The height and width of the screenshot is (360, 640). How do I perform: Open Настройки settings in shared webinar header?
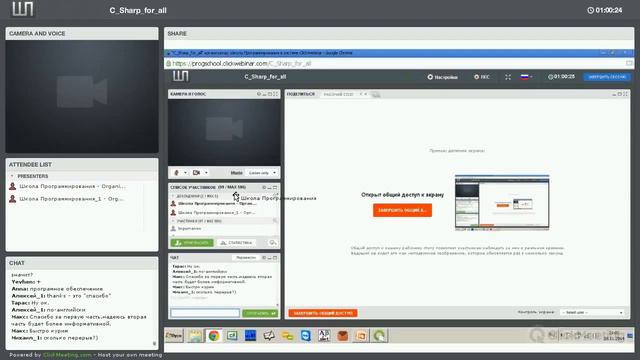pyautogui.click(x=442, y=77)
